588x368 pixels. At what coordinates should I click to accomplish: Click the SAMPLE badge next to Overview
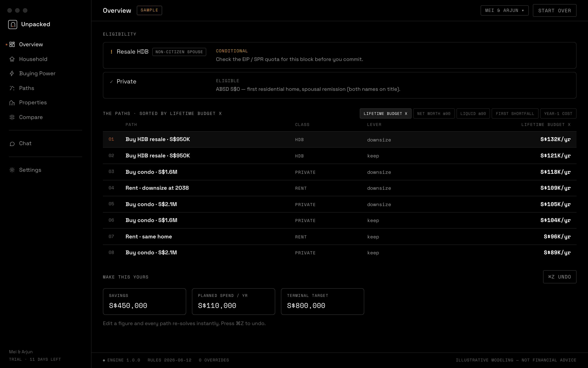point(149,10)
